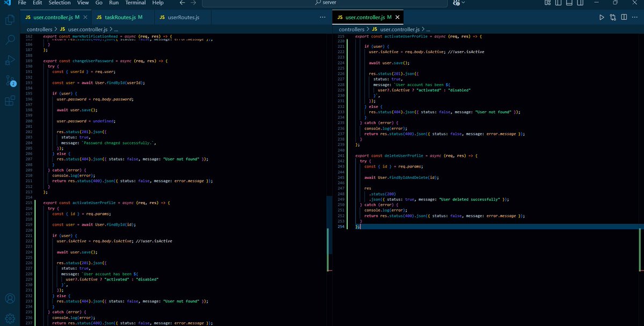Expand the Copilot dropdown chevron
This screenshot has width=644, height=326.
click(x=464, y=3)
